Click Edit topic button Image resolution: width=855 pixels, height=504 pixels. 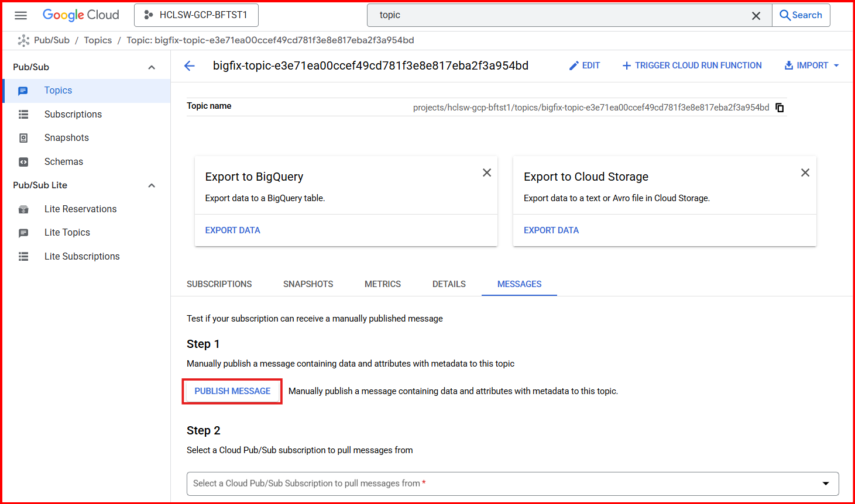584,65
